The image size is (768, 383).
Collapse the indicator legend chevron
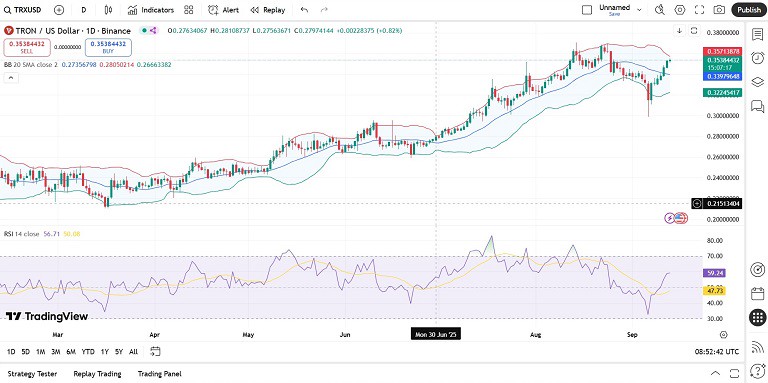(11, 78)
